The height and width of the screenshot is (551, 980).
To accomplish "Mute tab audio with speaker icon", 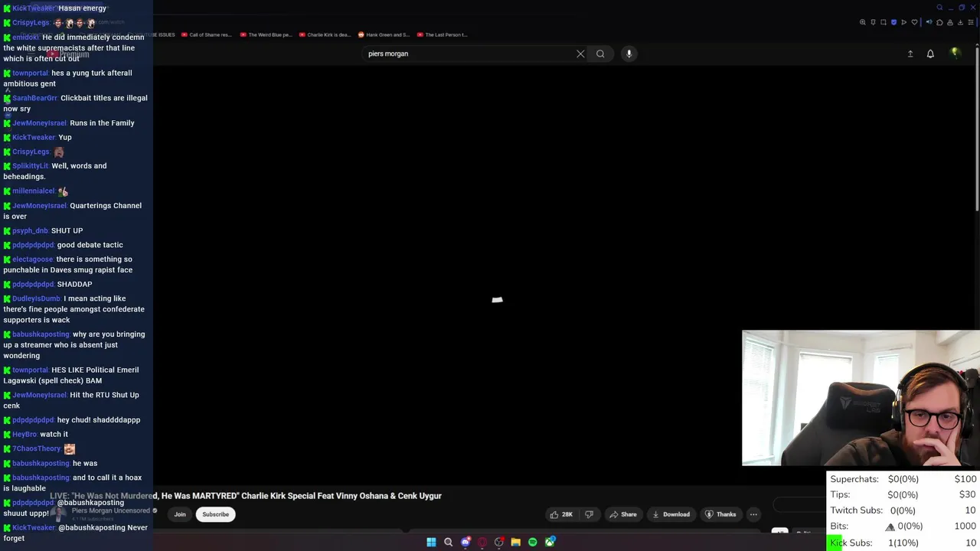I will tap(929, 22).
